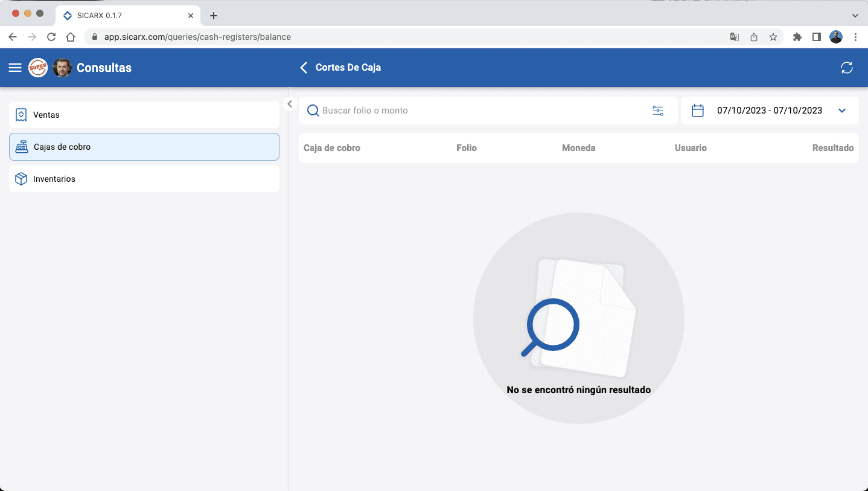Collapse the left sidebar panel
Screen dimensions: 868x491
click(289, 104)
